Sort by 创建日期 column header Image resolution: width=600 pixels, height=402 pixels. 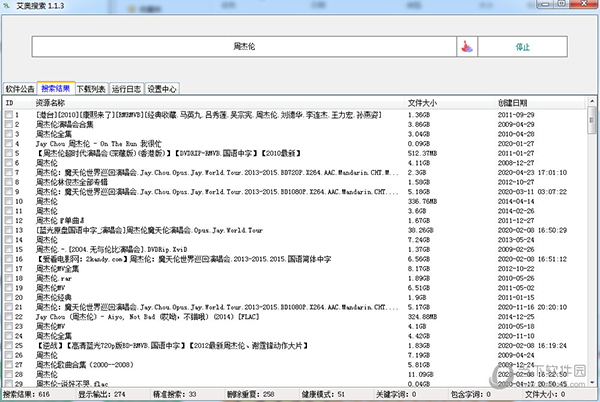click(x=540, y=103)
